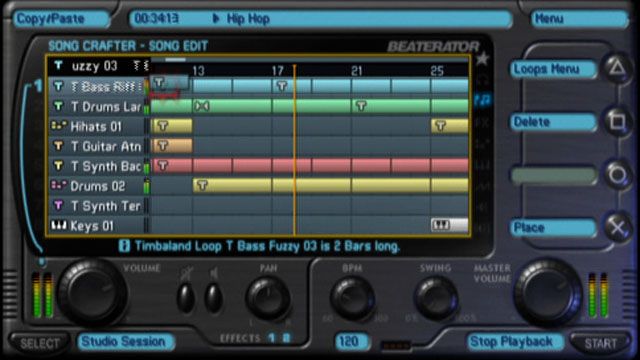Click the T Synth Bac track icon
This screenshot has height=360, width=640.
[x=58, y=166]
